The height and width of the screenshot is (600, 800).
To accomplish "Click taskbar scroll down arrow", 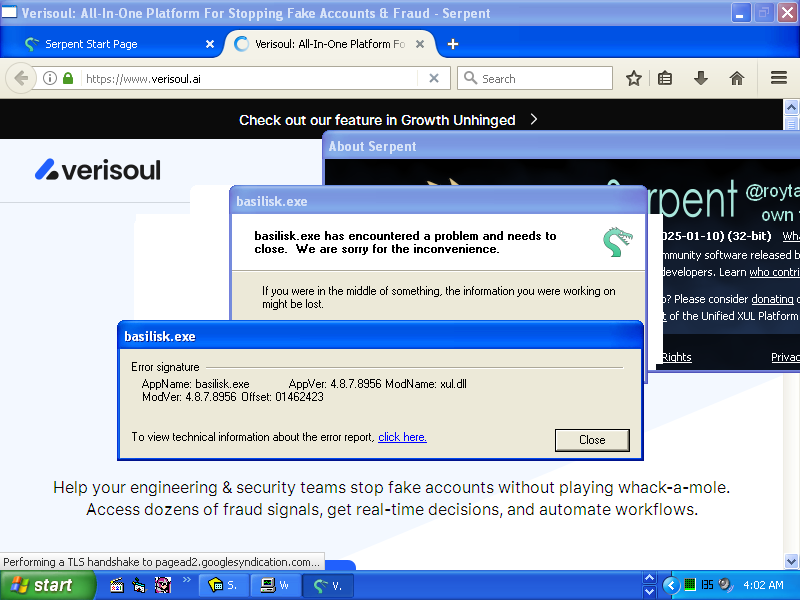I will (x=649, y=592).
